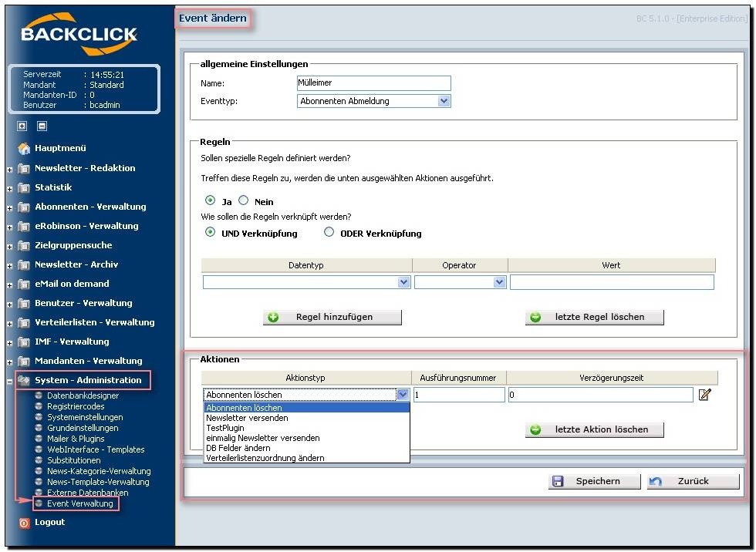Click the IMF - Verwaltung folder icon

coord(24,342)
